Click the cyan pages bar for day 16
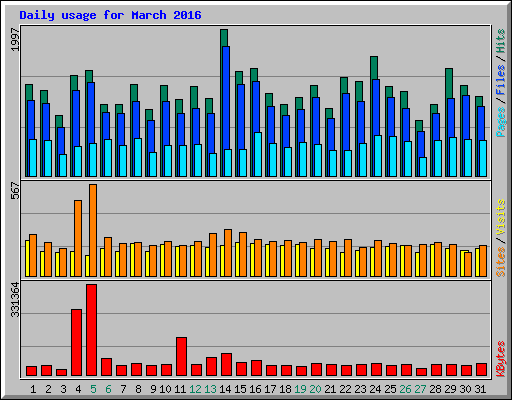This screenshot has width=512, height=400. pos(258,154)
